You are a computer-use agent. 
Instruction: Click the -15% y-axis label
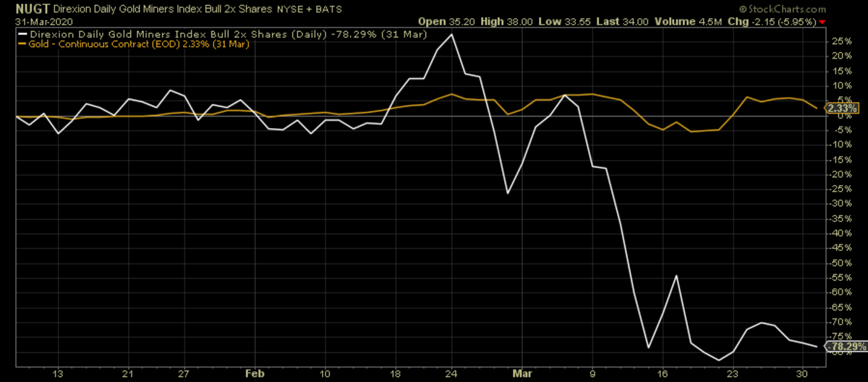tap(840, 159)
